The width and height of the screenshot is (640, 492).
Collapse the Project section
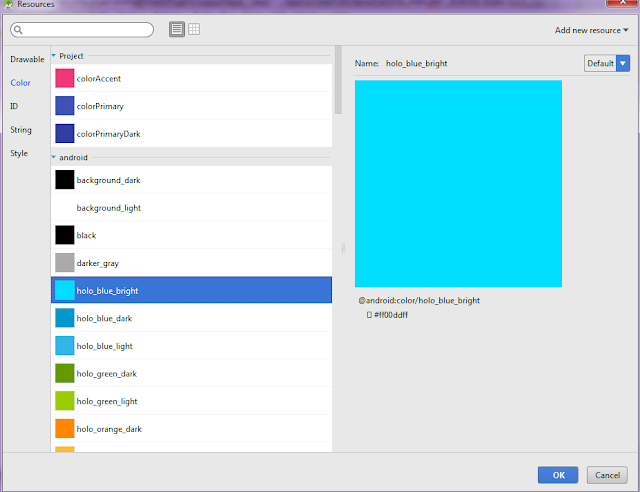(53, 56)
